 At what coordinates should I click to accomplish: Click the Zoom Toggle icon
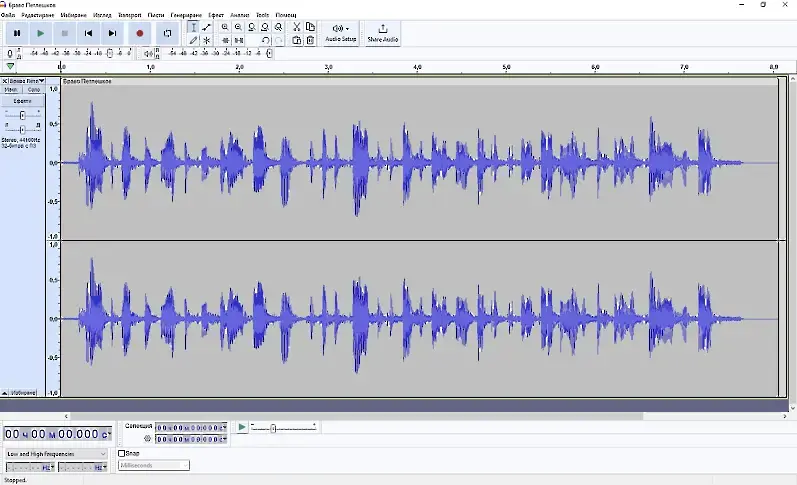(279, 27)
